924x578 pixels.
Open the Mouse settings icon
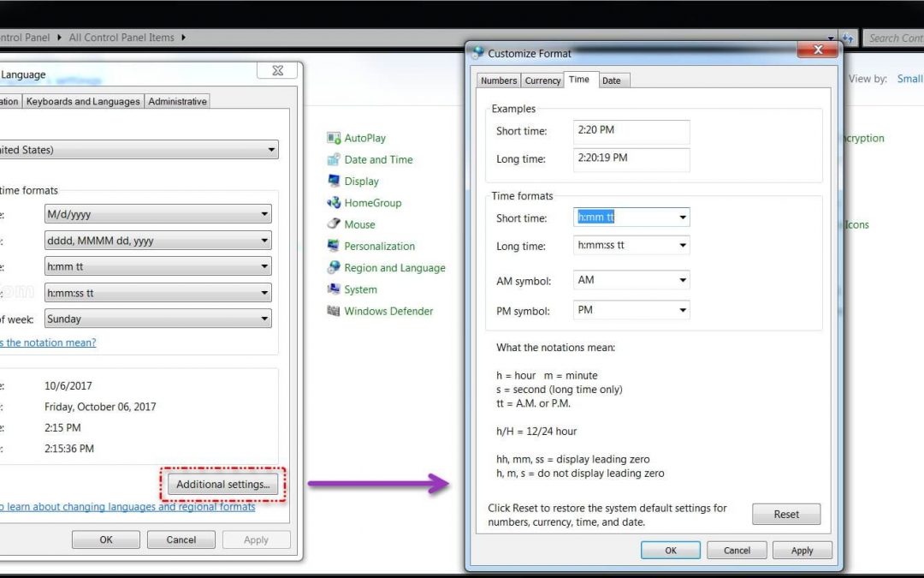pos(334,224)
